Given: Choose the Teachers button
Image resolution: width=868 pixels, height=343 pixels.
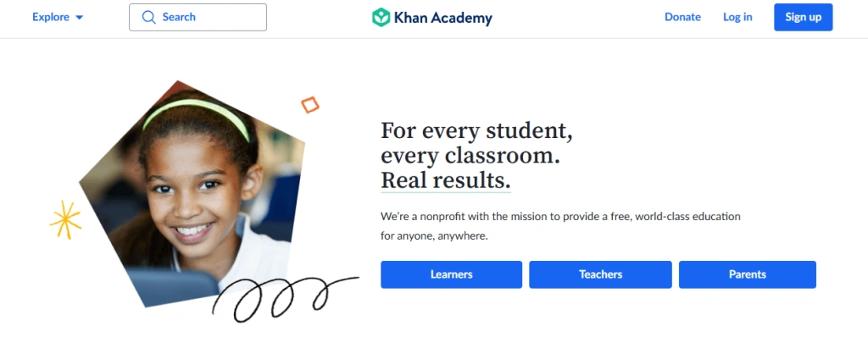Looking at the screenshot, I should click(600, 274).
